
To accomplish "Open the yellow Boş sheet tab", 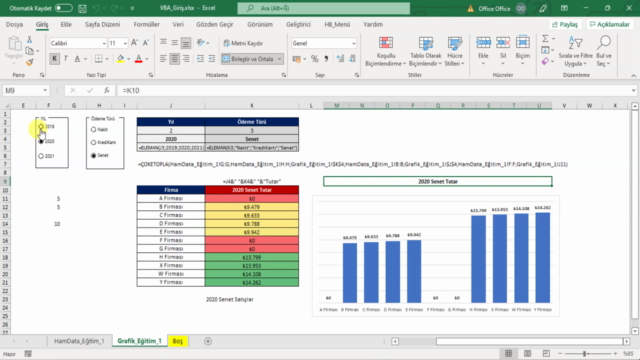I will pyautogui.click(x=178, y=341).
